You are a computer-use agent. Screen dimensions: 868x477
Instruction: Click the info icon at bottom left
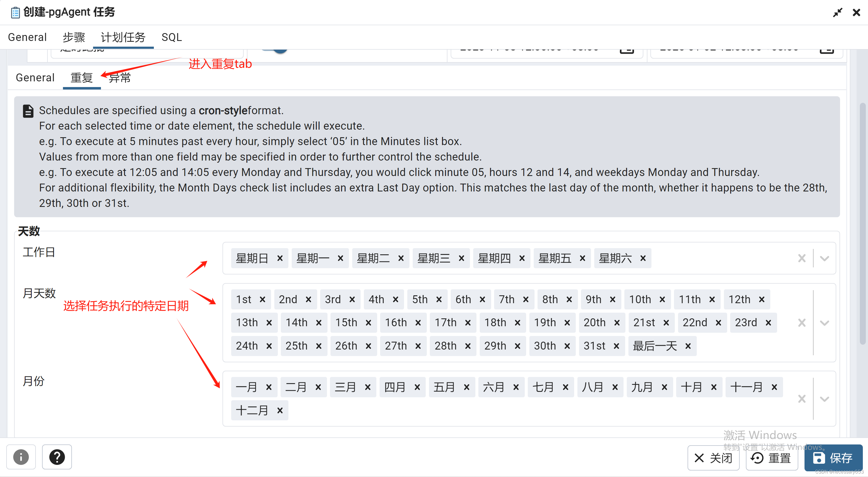(21, 457)
